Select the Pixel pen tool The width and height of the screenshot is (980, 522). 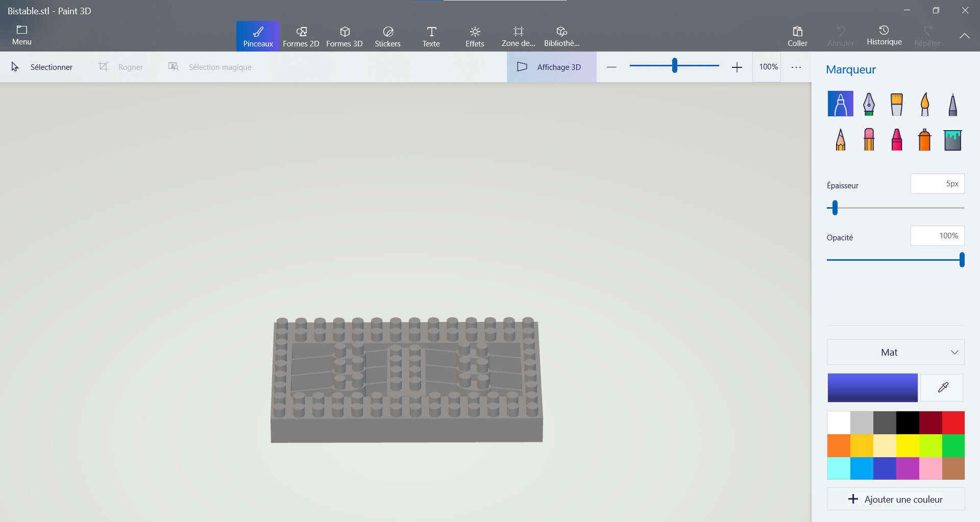coord(952,104)
